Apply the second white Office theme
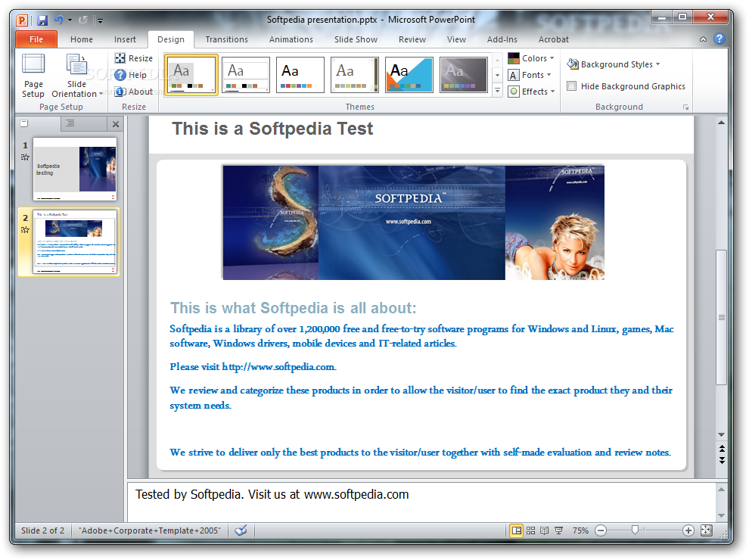The image size is (749, 560). pyautogui.click(x=246, y=74)
